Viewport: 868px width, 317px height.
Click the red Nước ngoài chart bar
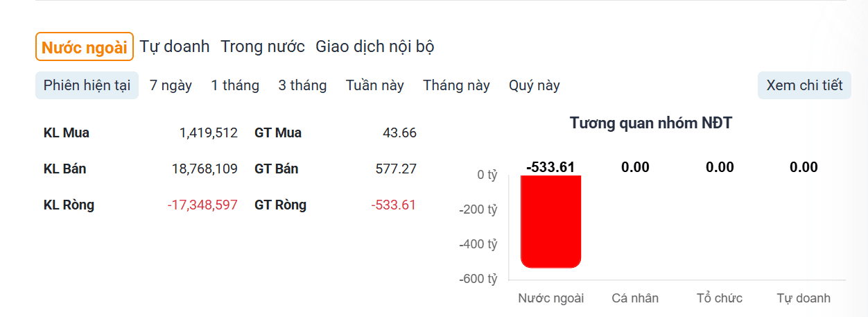[x=550, y=221]
